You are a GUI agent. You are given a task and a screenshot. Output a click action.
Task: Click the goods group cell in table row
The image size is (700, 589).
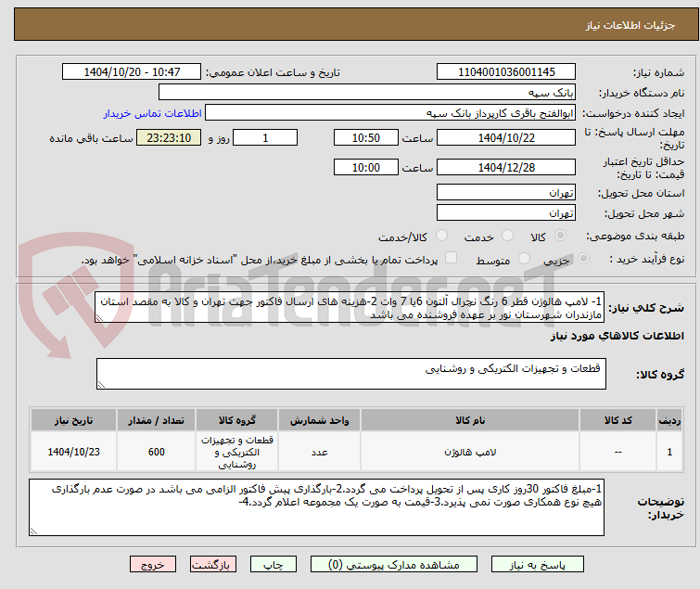(237, 452)
